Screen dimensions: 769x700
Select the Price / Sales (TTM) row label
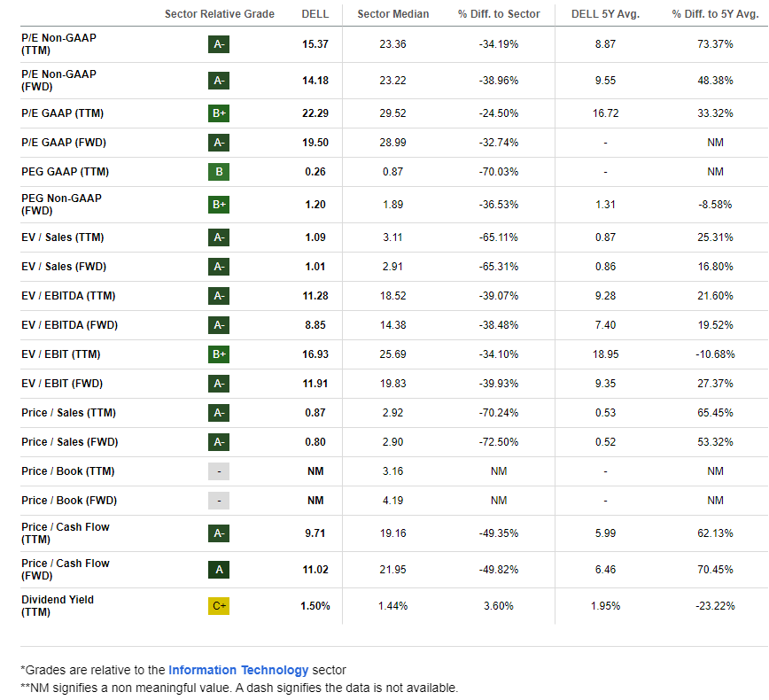(x=69, y=413)
